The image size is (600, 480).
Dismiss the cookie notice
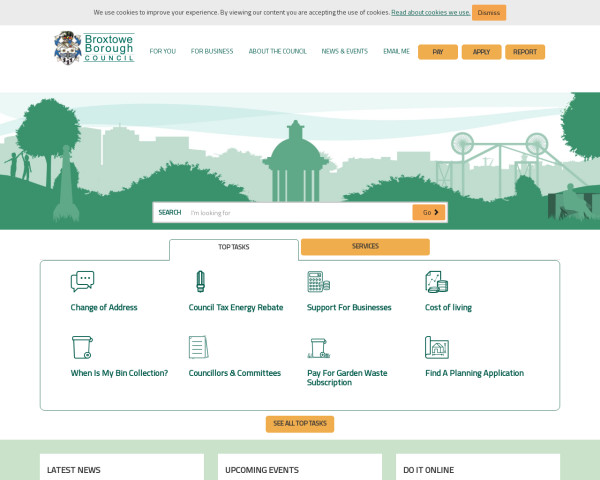point(488,12)
